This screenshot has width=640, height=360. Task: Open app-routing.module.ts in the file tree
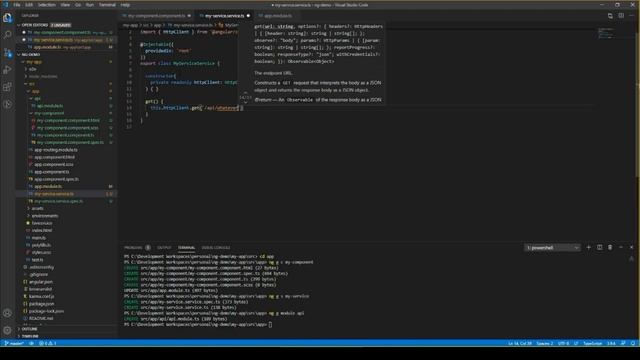click(56, 150)
